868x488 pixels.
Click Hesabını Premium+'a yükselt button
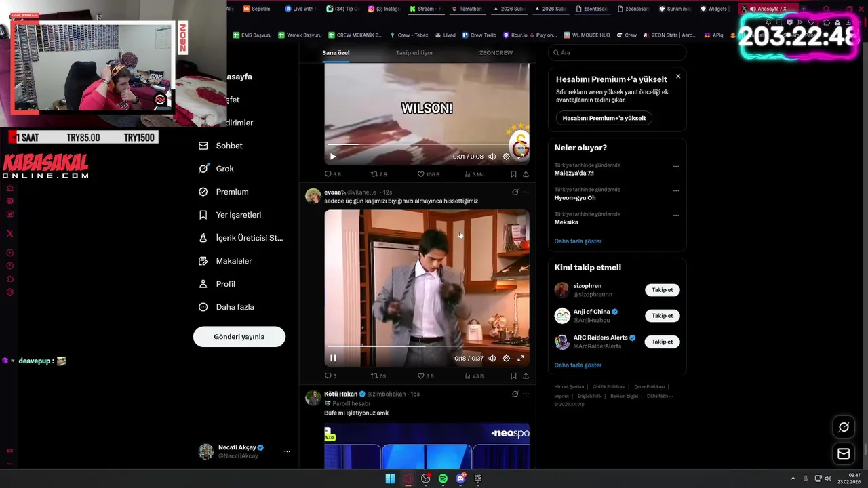tap(604, 118)
